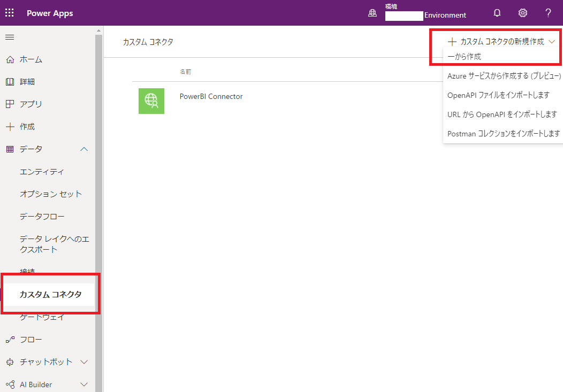563x392 pixels.
Task: Toggle the hamburger navigation menu
Action: click(10, 37)
